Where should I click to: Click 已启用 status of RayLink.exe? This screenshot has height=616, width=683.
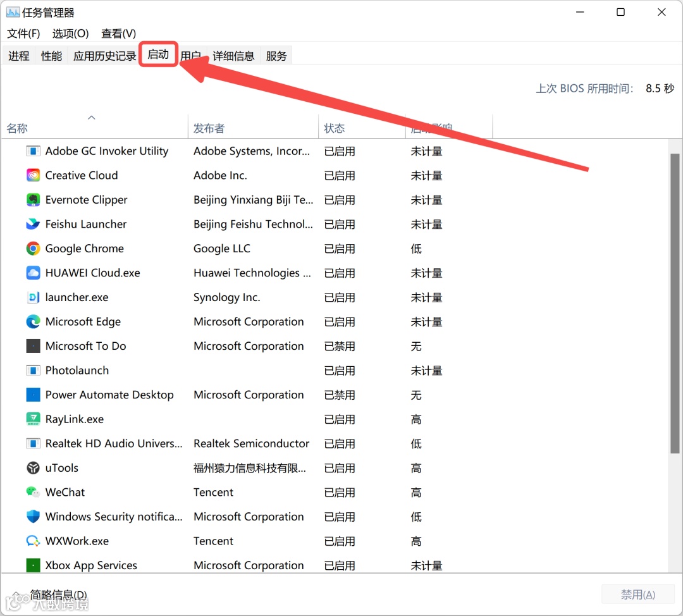point(340,419)
